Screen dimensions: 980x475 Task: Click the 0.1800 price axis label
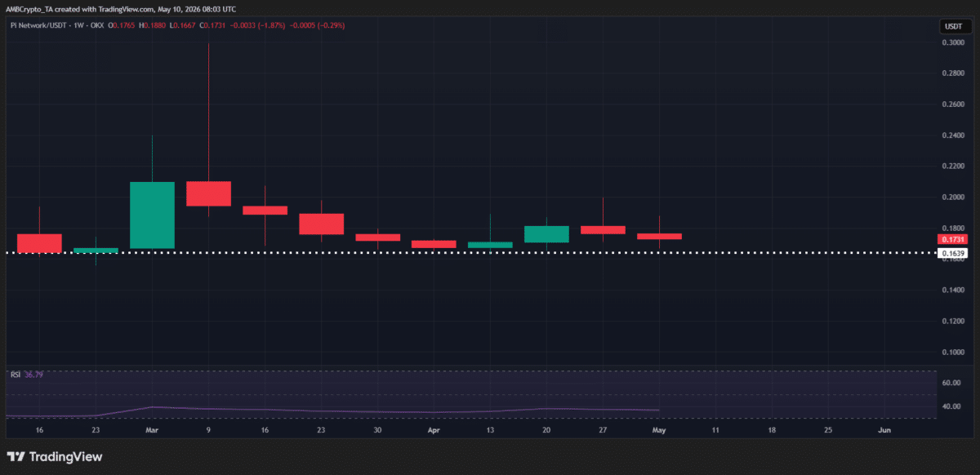[x=953, y=228]
